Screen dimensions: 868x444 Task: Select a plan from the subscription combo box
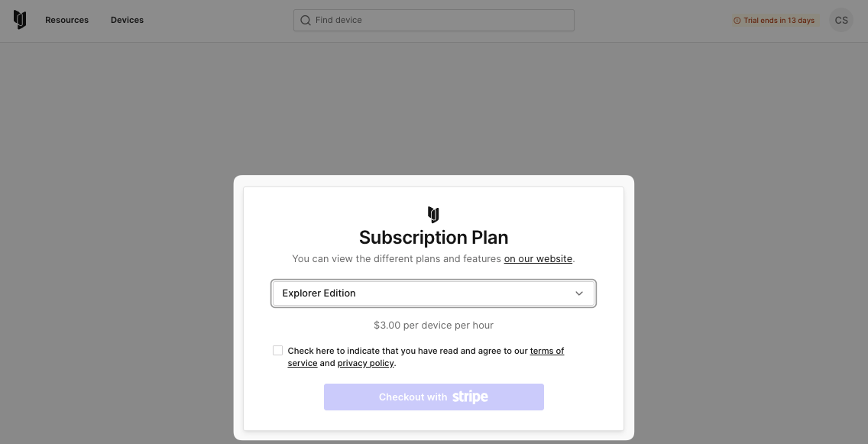click(x=433, y=293)
